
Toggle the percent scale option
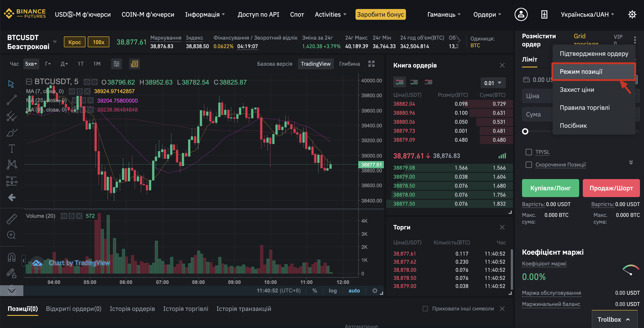point(315,291)
